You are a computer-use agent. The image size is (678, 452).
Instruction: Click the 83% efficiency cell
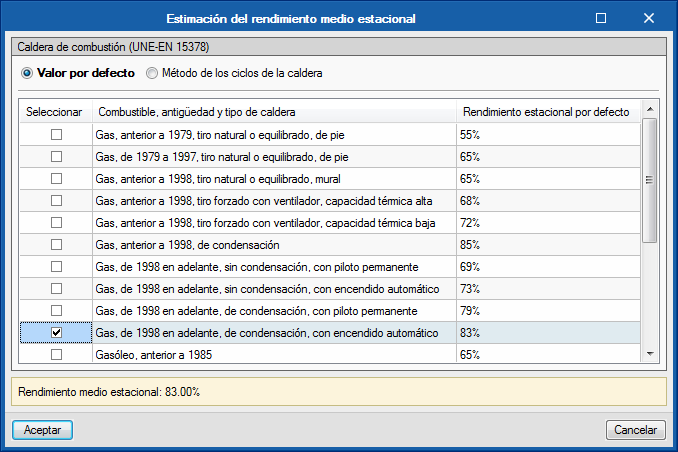pyautogui.click(x=548, y=333)
